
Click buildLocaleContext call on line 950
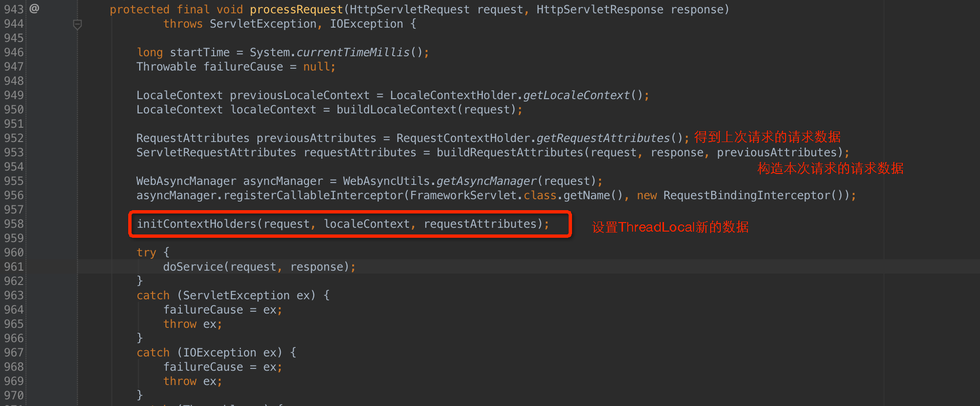pyautogui.click(x=397, y=110)
